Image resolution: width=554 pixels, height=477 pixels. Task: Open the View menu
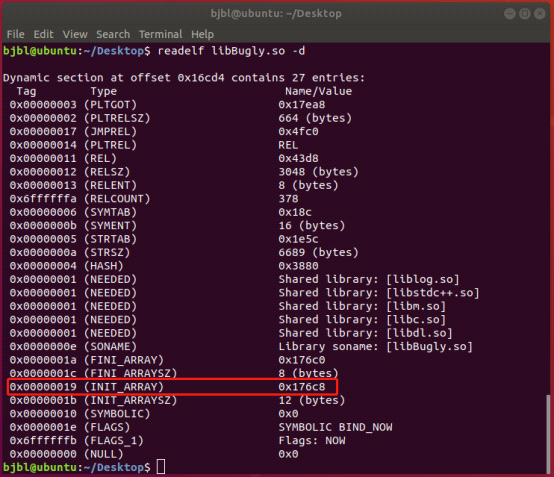click(75, 34)
